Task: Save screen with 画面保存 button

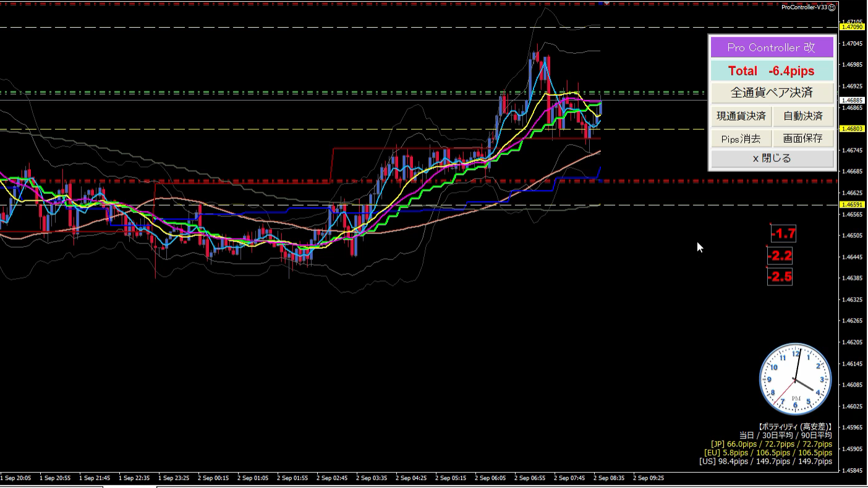Action: click(x=803, y=138)
